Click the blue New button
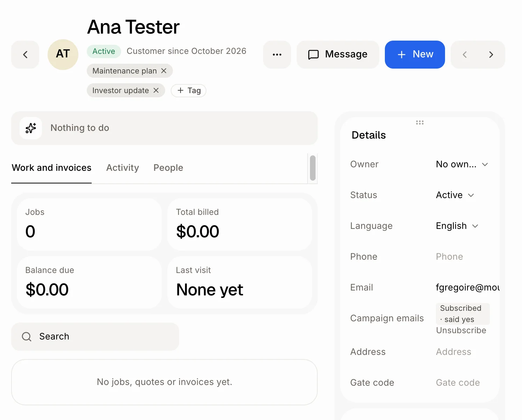This screenshot has width=522, height=420. click(415, 55)
